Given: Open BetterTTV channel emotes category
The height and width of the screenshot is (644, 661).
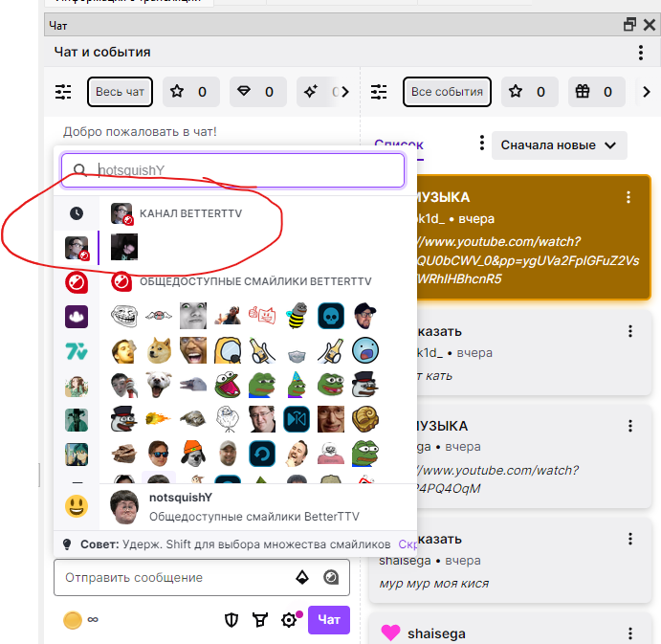Looking at the screenshot, I should pyautogui.click(x=77, y=248).
